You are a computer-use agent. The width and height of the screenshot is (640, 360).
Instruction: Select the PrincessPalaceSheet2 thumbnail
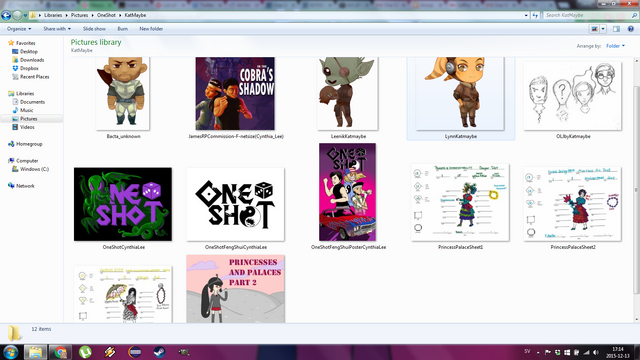pos(573,204)
